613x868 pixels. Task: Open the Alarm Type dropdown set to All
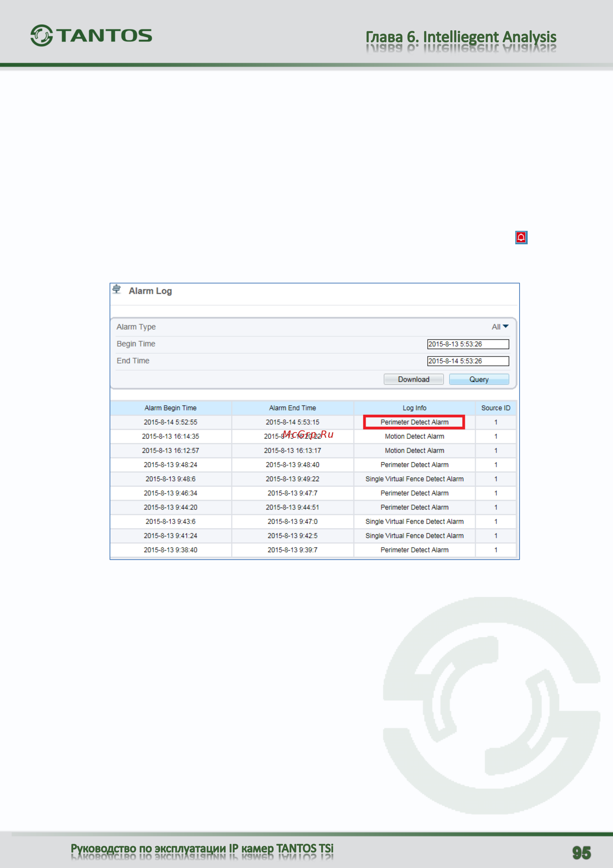coord(500,327)
